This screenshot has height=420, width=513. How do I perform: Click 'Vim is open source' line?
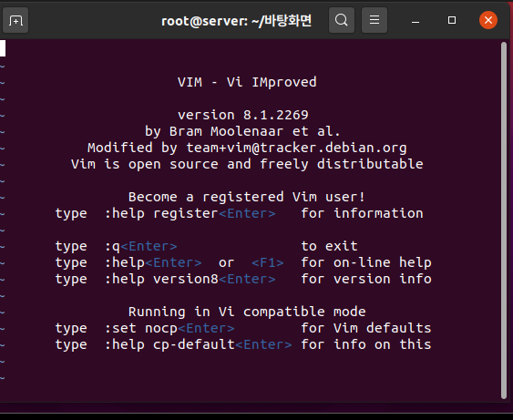(247, 164)
